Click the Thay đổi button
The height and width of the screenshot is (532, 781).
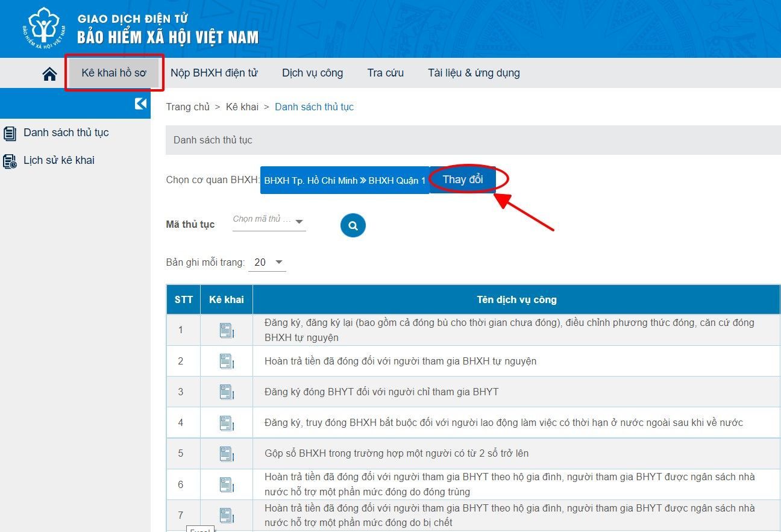(463, 180)
